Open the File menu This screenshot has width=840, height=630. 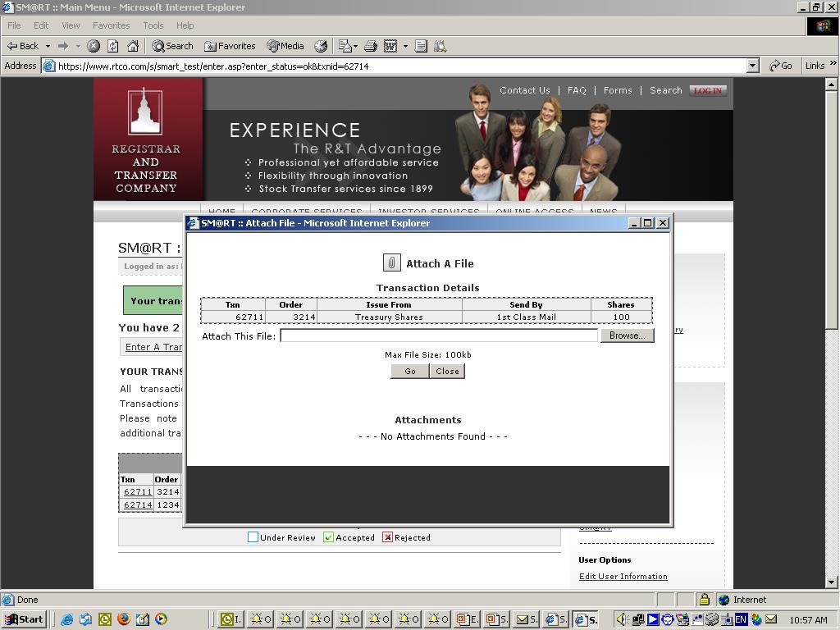click(14, 25)
